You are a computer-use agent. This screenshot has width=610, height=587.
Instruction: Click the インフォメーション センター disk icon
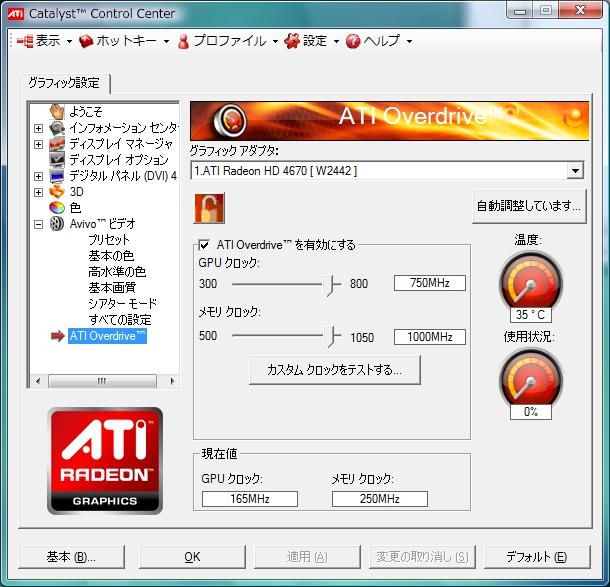[x=57, y=128]
